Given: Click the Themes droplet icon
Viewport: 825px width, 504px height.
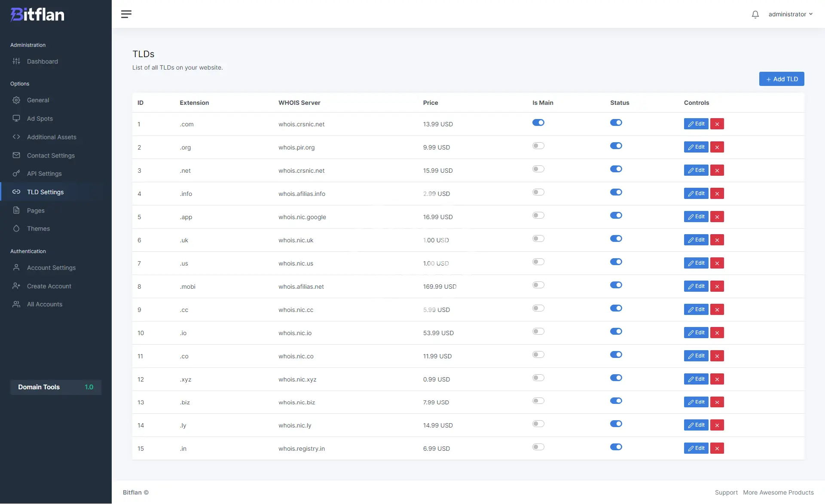Looking at the screenshot, I should click(x=16, y=229).
